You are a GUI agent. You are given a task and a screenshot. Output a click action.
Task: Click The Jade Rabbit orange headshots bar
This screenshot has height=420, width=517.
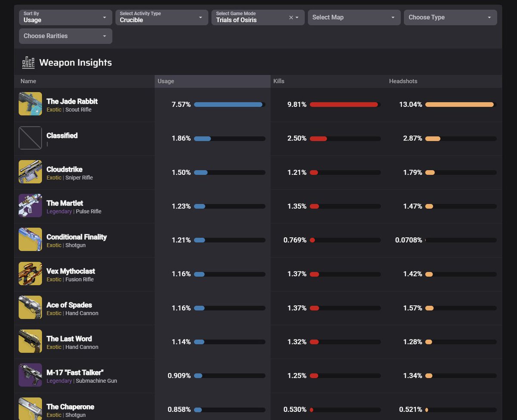459,105
